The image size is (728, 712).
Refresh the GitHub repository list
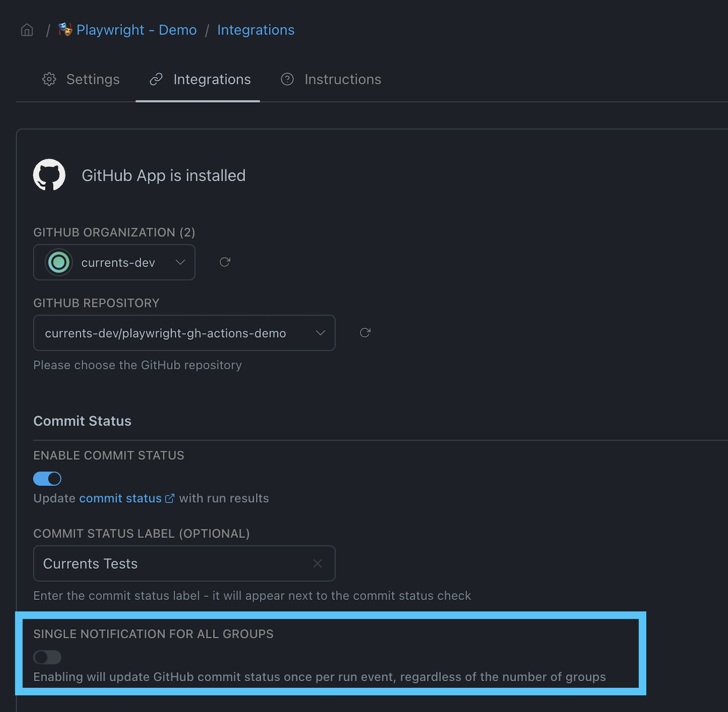coord(365,333)
